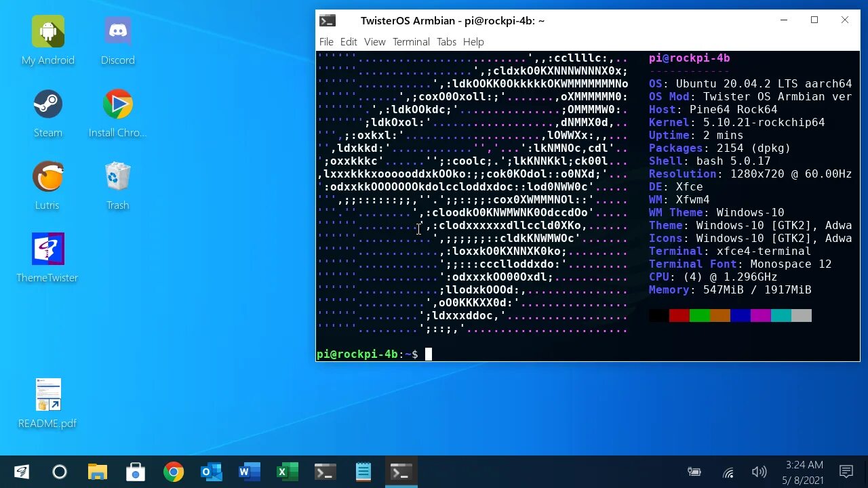Click the active terminal window taskbar button

(x=401, y=472)
